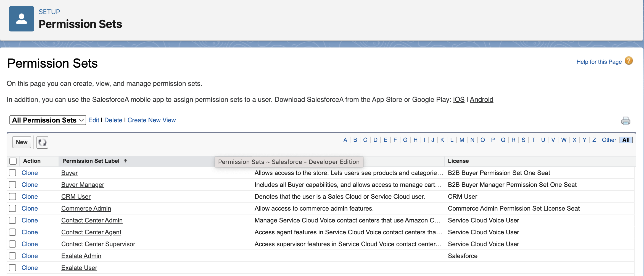The width and height of the screenshot is (644, 276).
Task: Open the Contact Center Supervisor permission set
Action: 98,244
